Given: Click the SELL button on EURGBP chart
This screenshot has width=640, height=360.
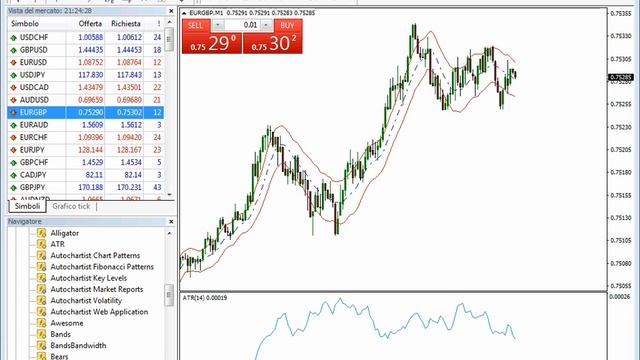Looking at the screenshot, I should click(196, 25).
